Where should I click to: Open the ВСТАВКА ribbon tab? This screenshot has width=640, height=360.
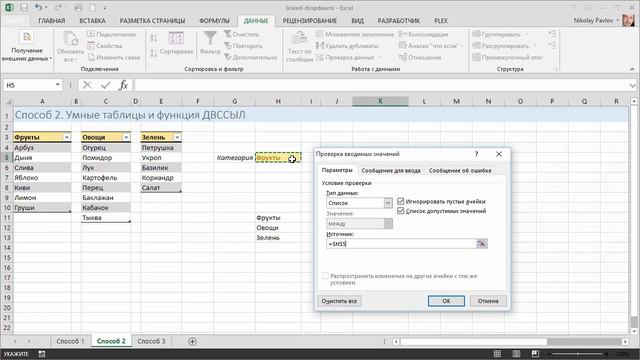92,20
